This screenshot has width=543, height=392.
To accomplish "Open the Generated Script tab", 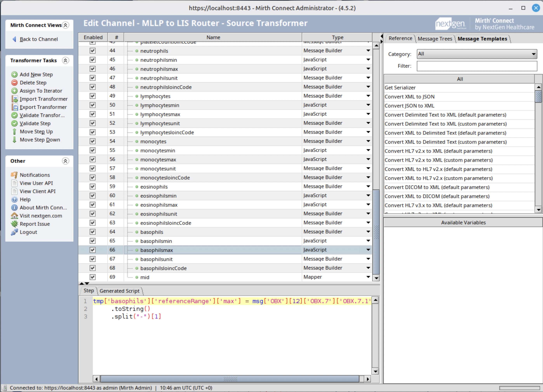I will pyautogui.click(x=119, y=291).
